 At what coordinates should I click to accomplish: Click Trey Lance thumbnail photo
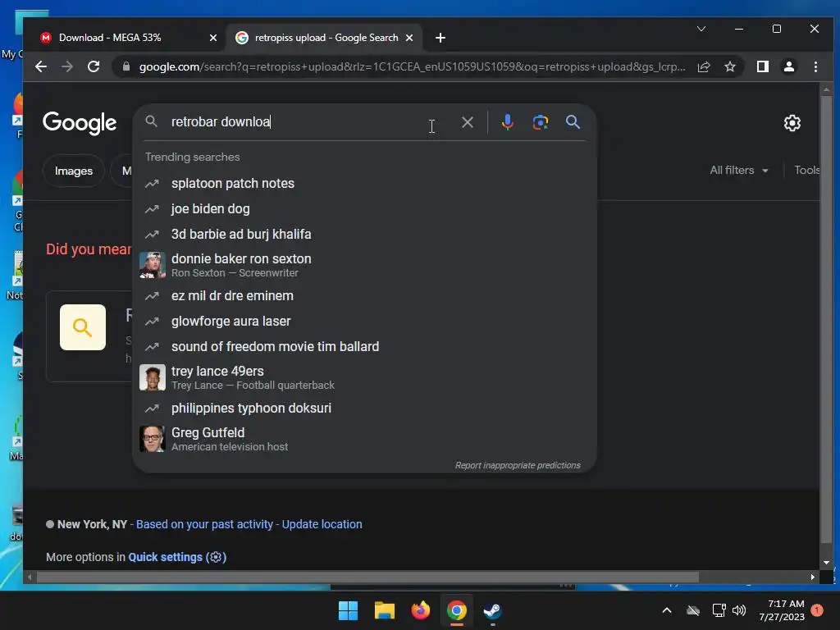[x=152, y=377]
